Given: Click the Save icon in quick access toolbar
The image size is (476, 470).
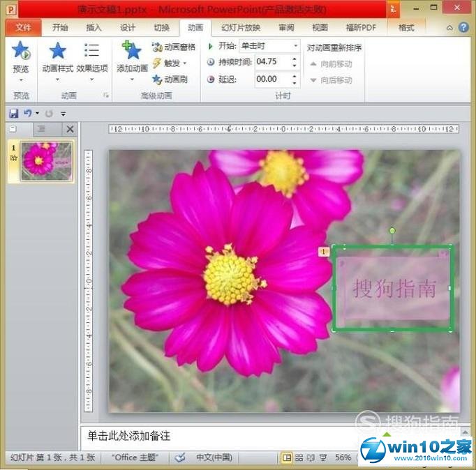Looking at the screenshot, I should pos(13,113).
